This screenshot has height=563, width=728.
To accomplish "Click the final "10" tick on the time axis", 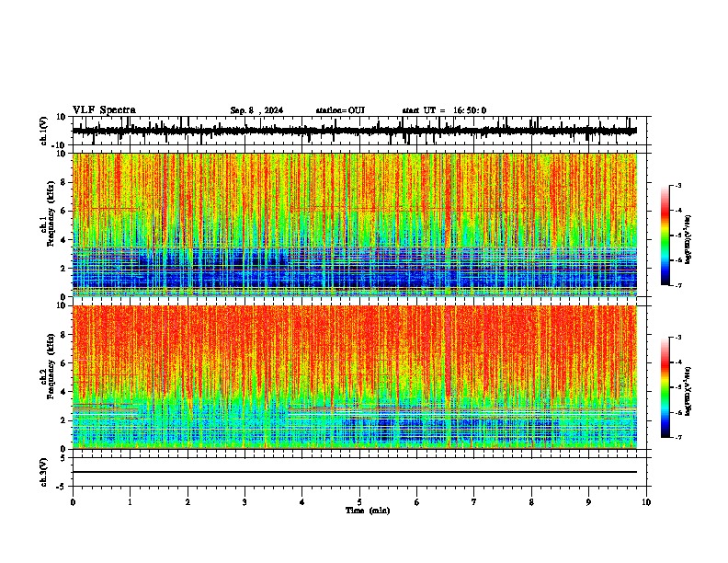I will (x=646, y=502).
